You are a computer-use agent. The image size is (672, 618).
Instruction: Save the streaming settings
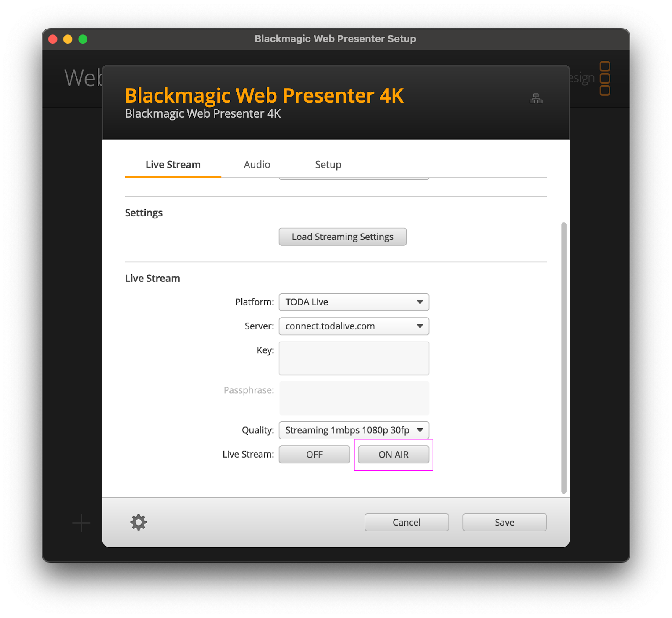point(504,522)
